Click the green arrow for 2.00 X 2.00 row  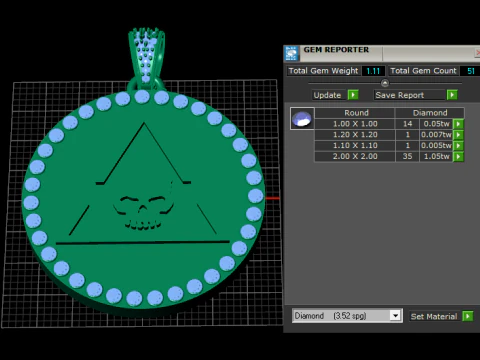click(x=458, y=156)
